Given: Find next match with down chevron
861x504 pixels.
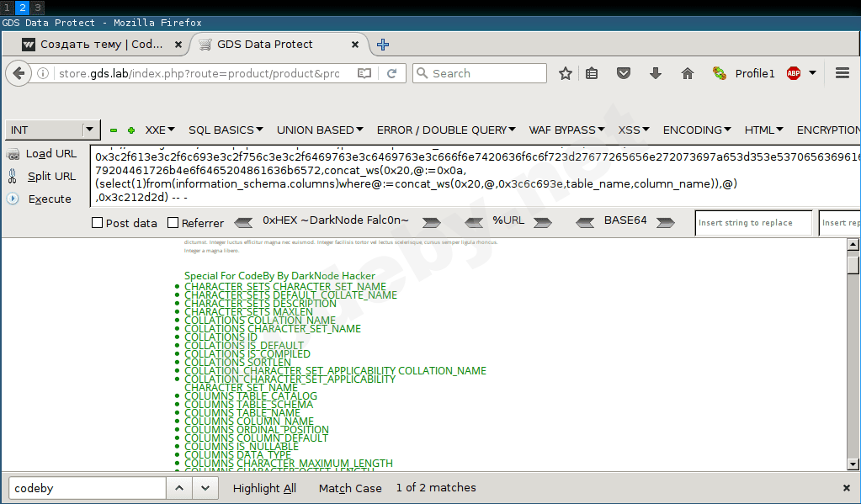Looking at the screenshot, I should pos(205,488).
